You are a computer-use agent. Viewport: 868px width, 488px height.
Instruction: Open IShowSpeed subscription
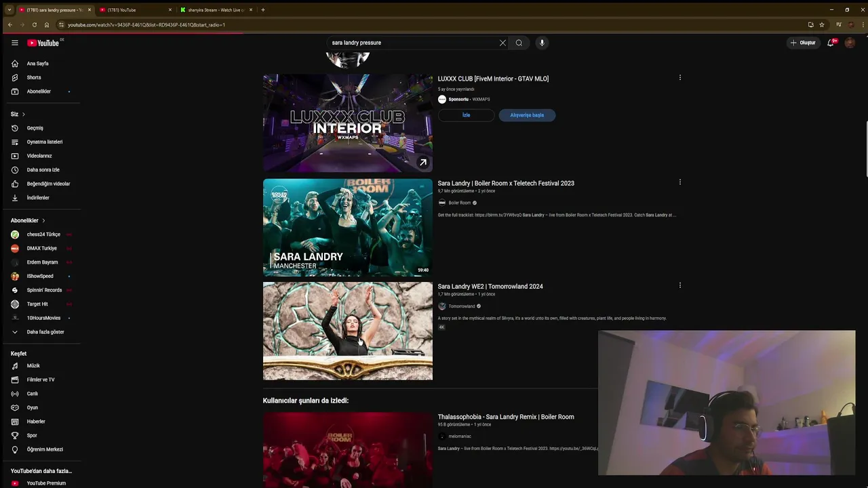click(x=41, y=276)
